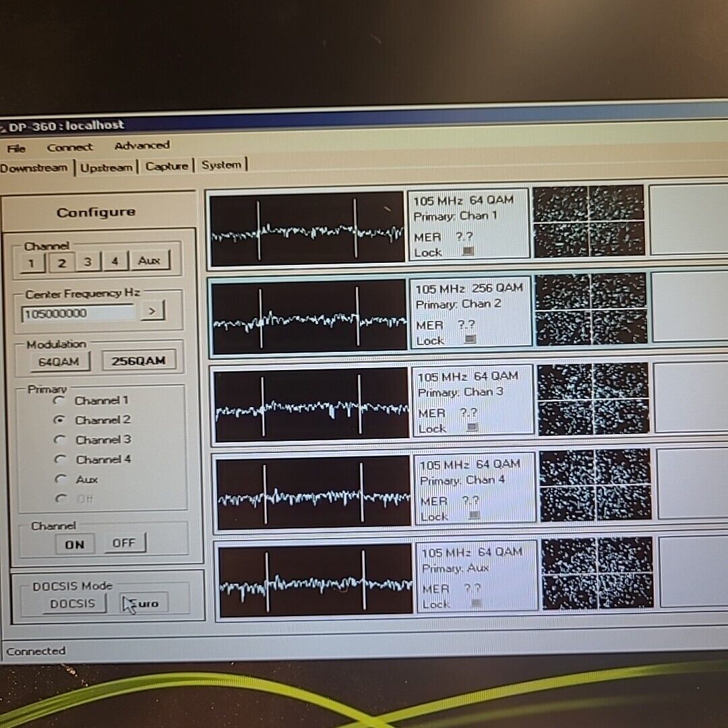Select channel button 3
Viewport: 728px width, 728px height.
point(88,262)
